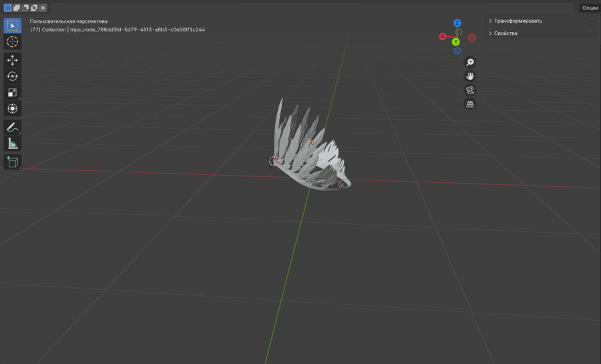This screenshot has width=601, height=364.
Task: Toggle perspective/orthographic grid view button
Action: (x=470, y=104)
